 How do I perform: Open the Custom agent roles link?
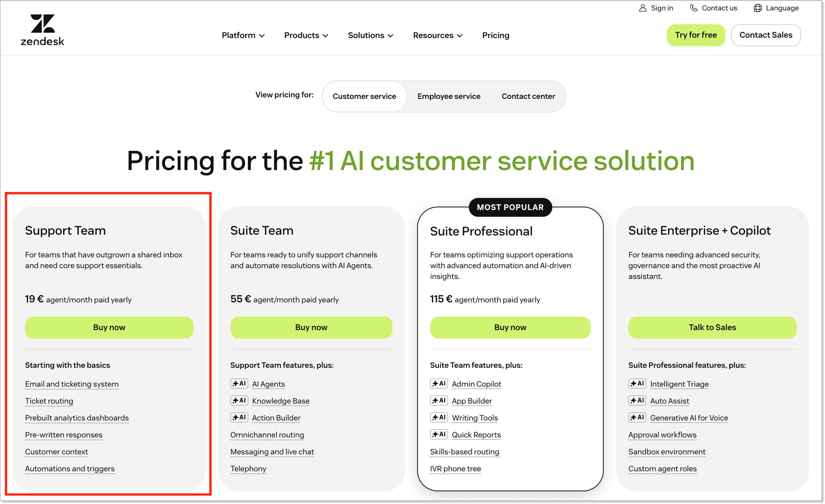point(662,469)
